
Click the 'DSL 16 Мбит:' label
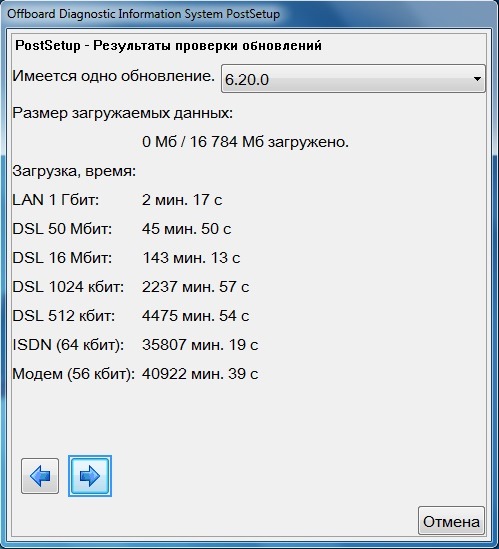coord(62,258)
